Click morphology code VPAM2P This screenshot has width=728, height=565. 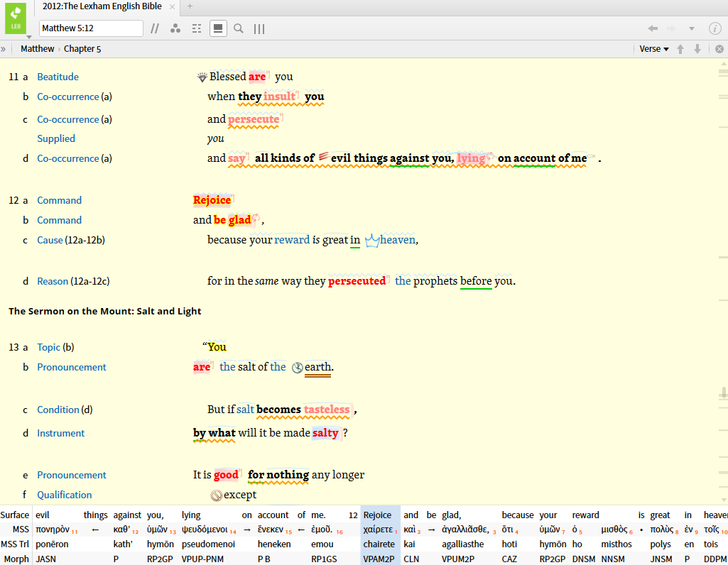[379, 559]
